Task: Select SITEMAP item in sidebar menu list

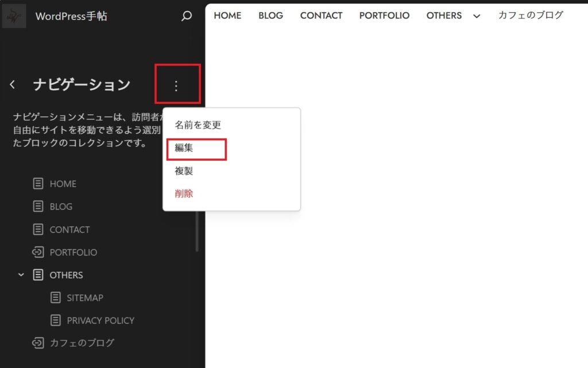Action: (85, 298)
